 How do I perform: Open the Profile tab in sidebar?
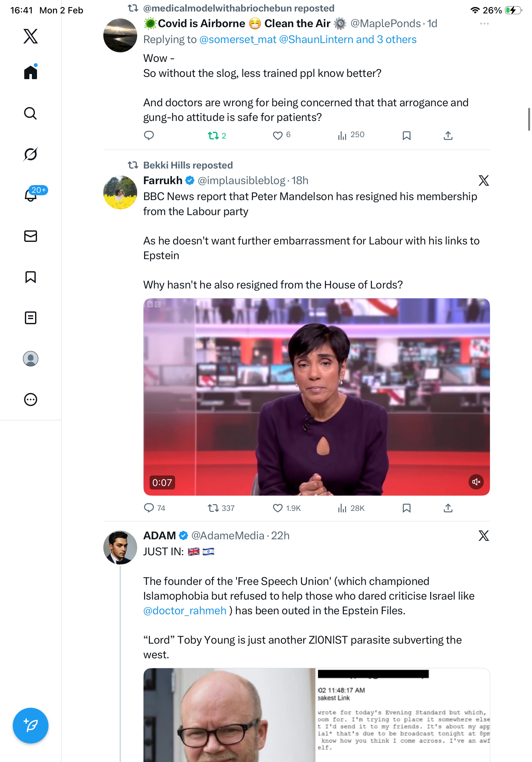point(31,358)
